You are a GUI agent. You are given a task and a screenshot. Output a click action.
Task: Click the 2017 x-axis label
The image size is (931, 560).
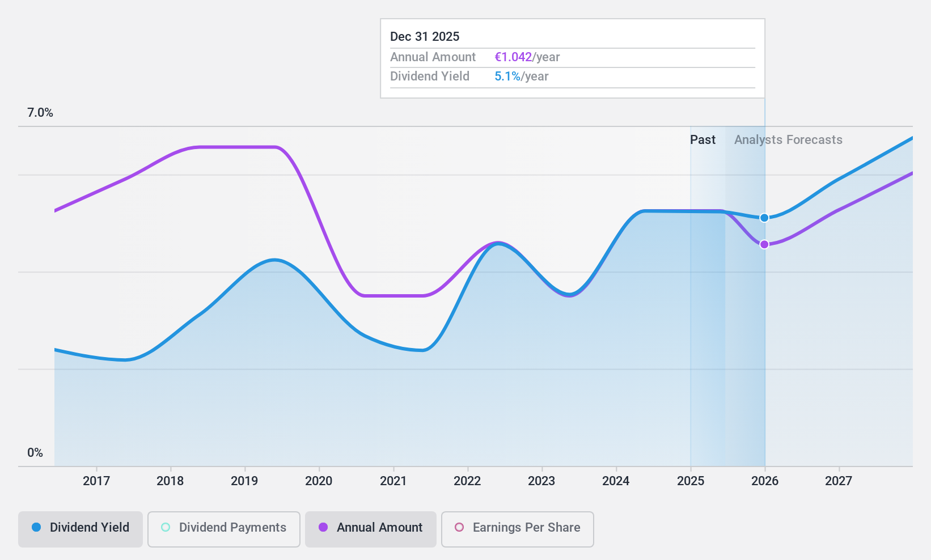(96, 481)
